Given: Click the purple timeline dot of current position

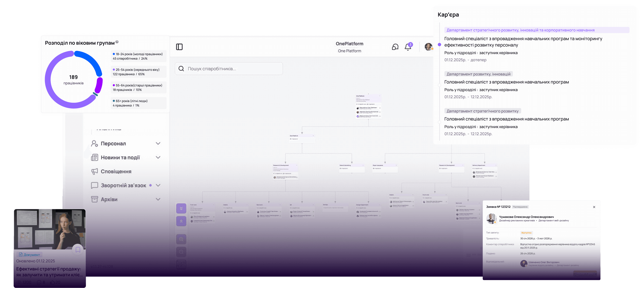Looking at the screenshot, I should tap(439, 44).
